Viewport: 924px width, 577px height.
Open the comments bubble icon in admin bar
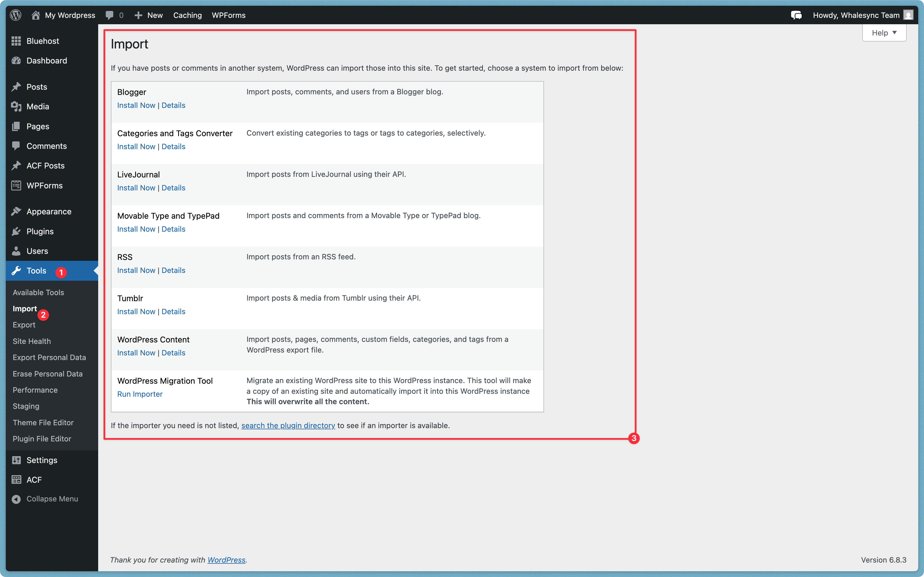[x=110, y=15]
